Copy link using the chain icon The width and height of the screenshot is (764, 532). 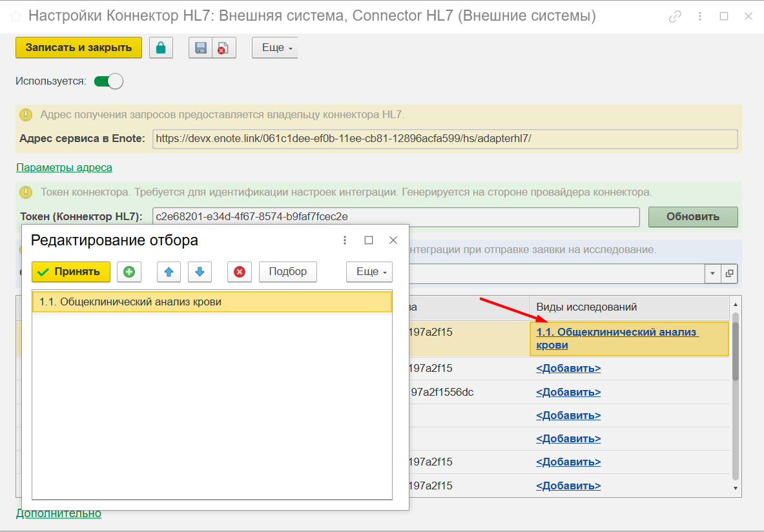point(675,17)
